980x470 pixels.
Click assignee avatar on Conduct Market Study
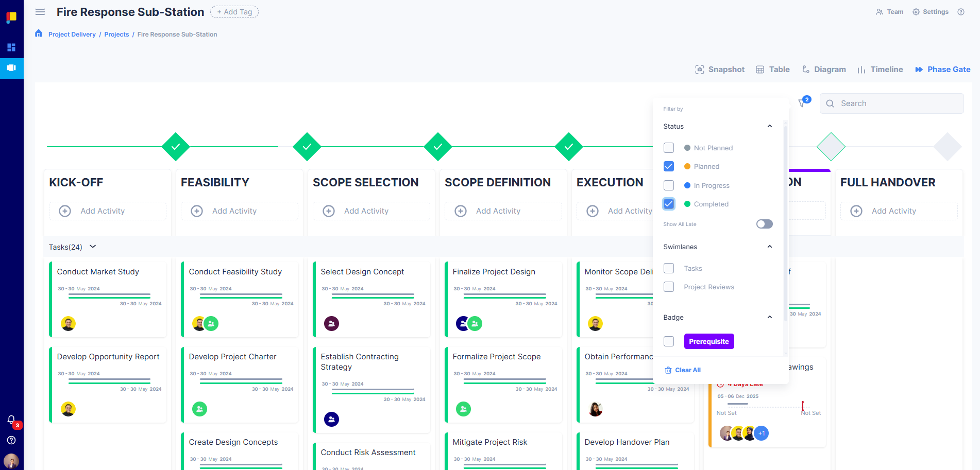click(69, 323)
